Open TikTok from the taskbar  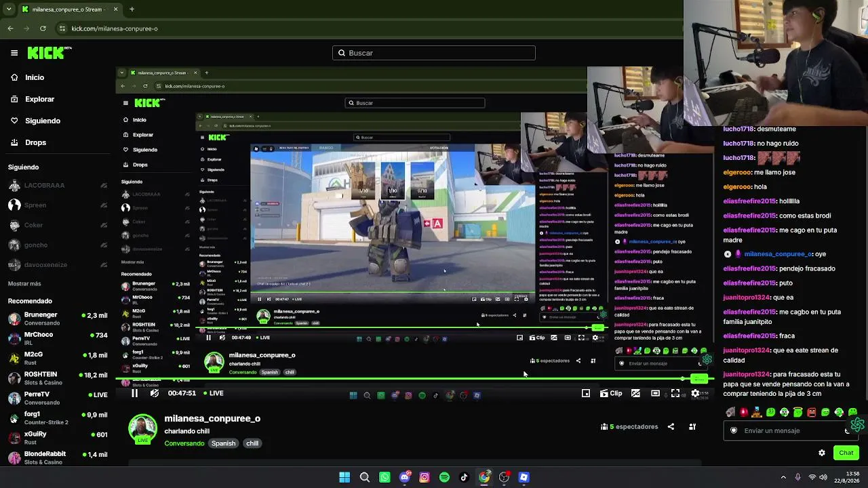tap(465, 477)
